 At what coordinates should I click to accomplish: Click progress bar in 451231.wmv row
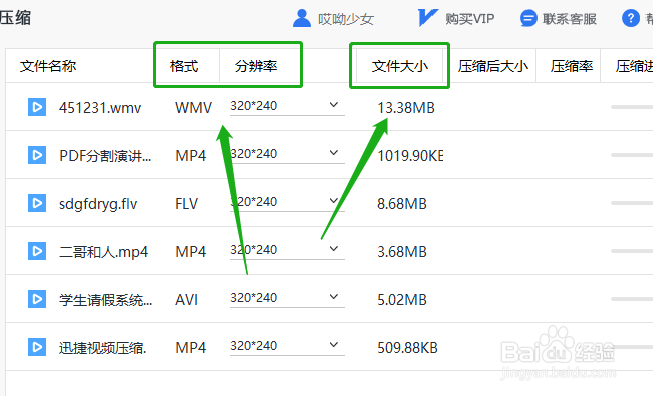point(632,107)
